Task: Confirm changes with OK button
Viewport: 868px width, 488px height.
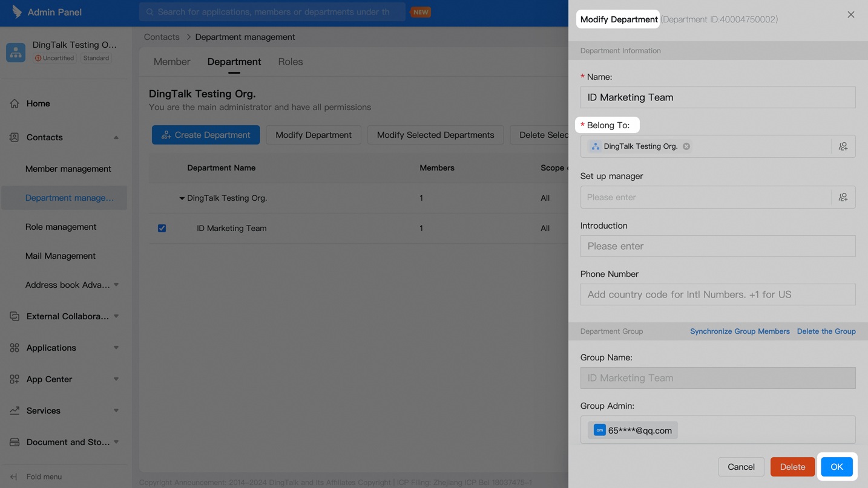Action: [x=837, y=467]
